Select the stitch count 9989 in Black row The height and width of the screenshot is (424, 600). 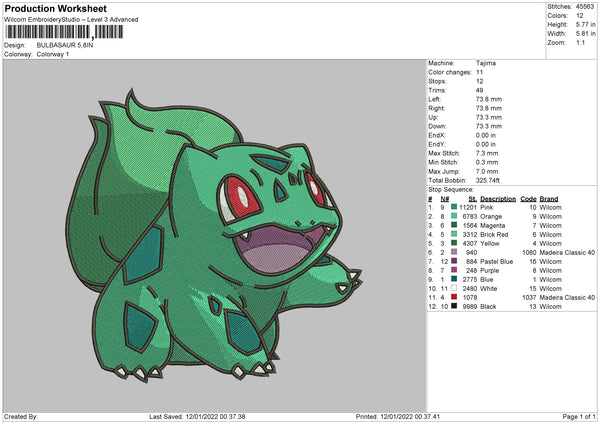470,306
